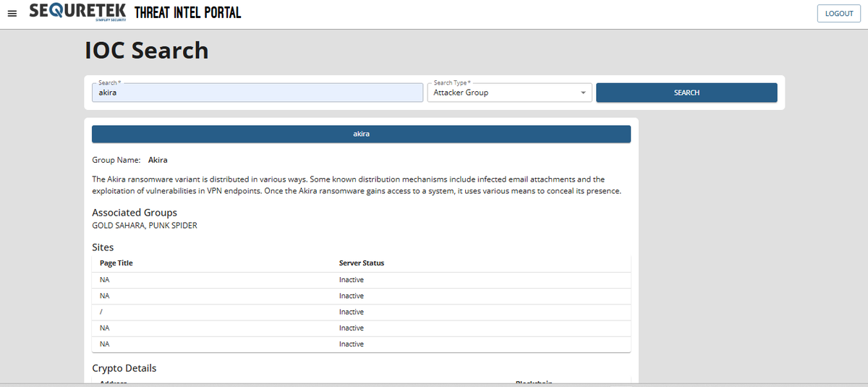Click the akira result header bar
The image size is (868, 387).
(x=361, y=134)
